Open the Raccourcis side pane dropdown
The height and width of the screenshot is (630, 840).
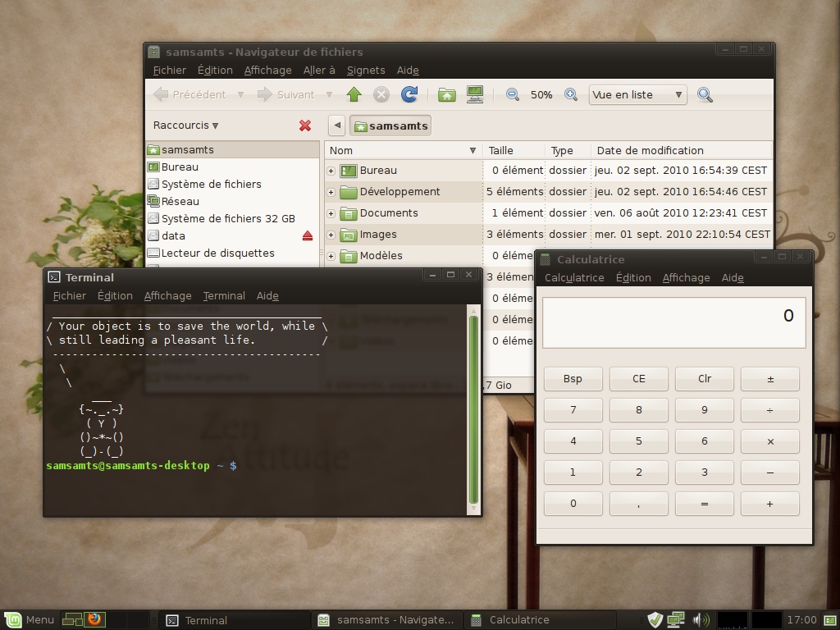point(185,126)
